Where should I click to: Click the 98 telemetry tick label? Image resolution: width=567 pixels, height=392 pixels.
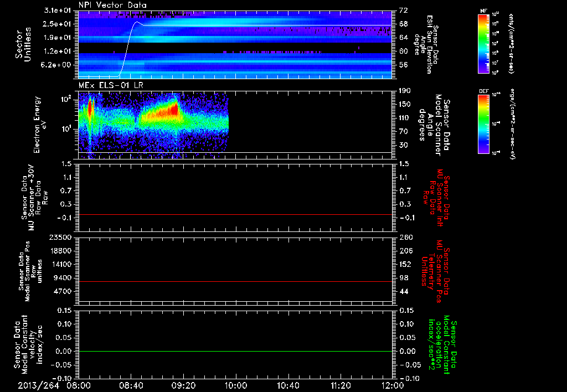click(404, 278)
